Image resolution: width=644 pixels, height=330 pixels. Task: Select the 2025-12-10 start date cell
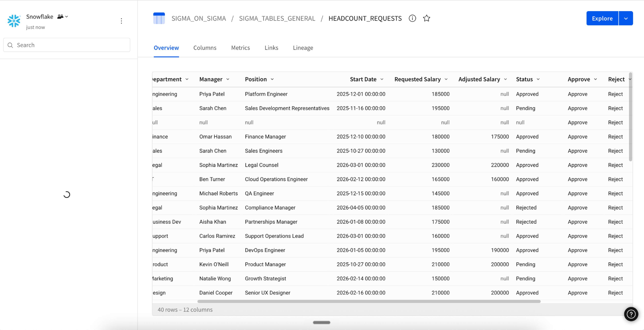click(361, 137)
